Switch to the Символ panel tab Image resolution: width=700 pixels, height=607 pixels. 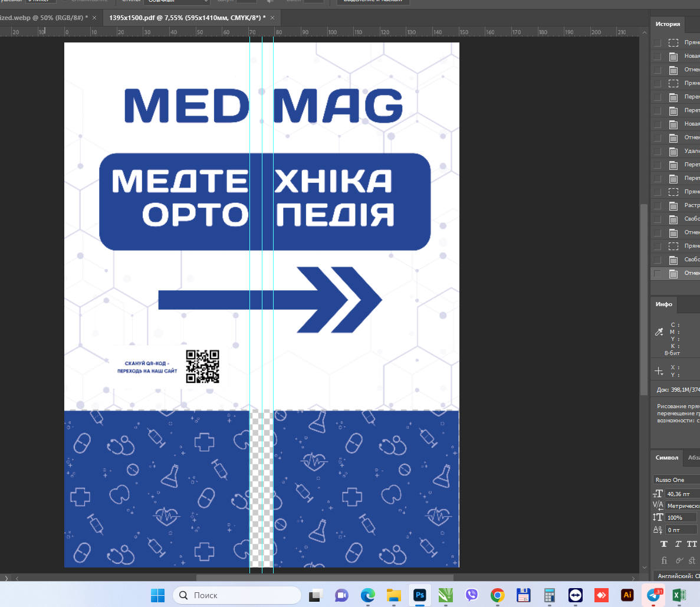coord(666,457)
